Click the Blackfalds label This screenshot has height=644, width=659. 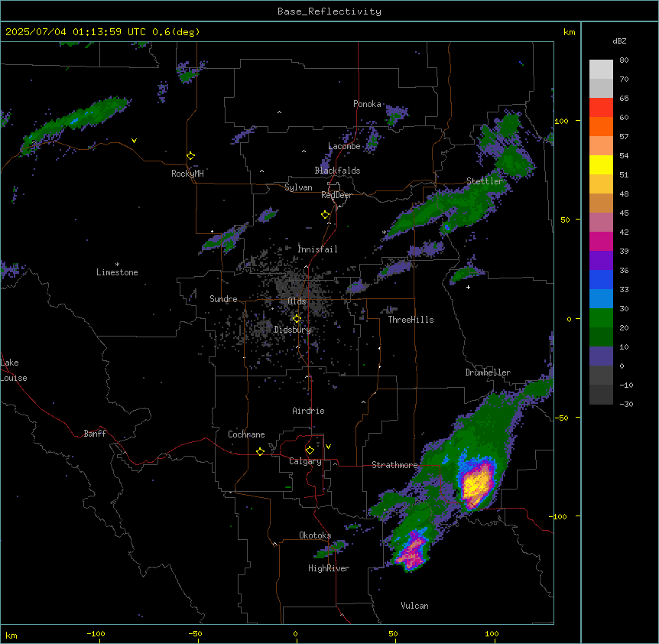(337, 171)
